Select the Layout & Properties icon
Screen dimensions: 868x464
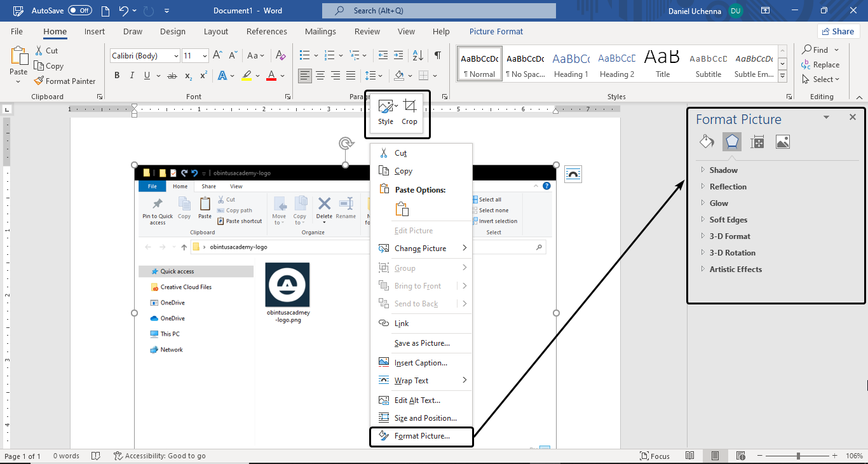pos(757,142)
